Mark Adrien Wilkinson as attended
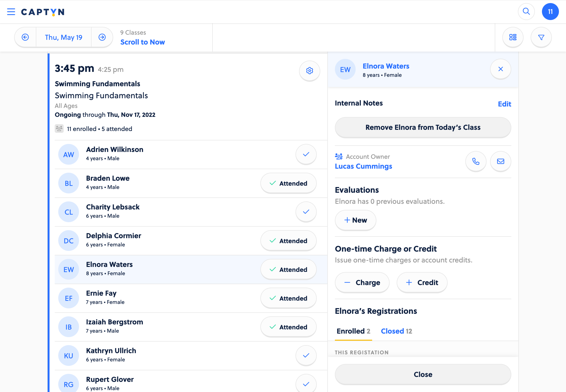This screenshot has height=392, width=566. pos(306,154)
